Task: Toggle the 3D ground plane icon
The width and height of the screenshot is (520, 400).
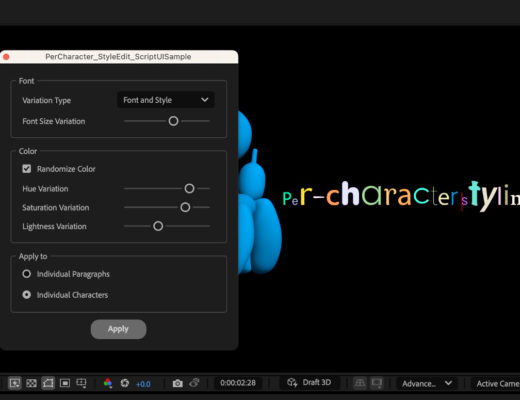Action: (359, 383)
